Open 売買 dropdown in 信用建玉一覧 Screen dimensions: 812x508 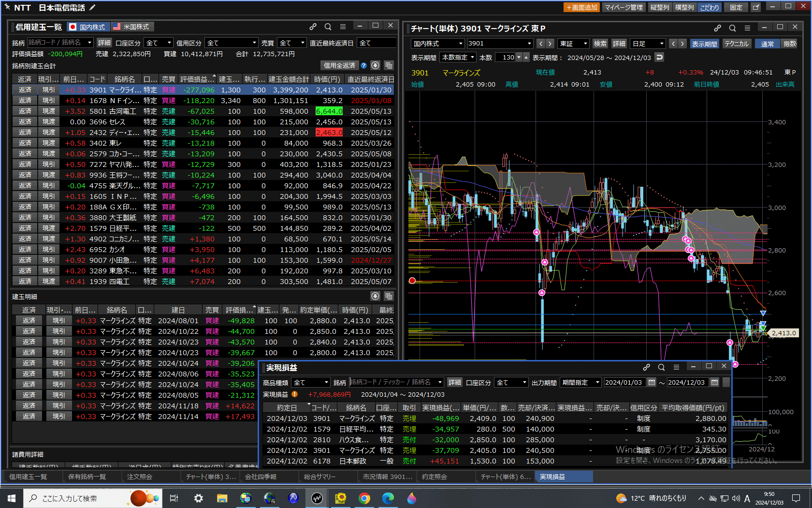pos(292,43)
